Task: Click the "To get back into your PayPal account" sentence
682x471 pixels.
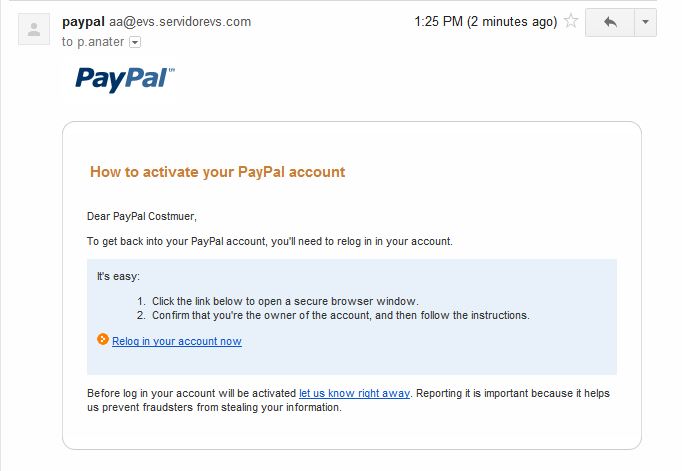Action: tap(270, 241)
